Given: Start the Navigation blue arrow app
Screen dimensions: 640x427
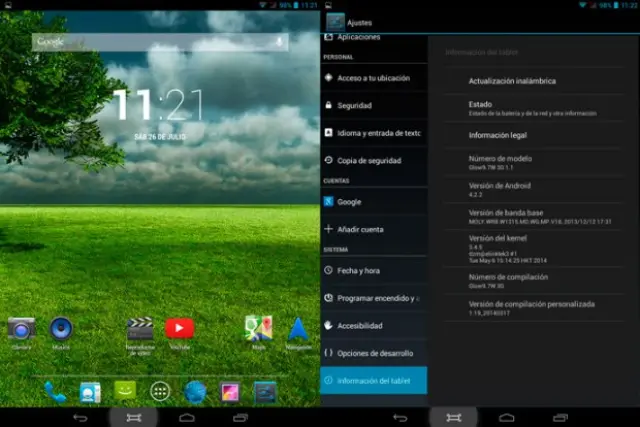Looking at the screenshot, I should [x=298, y=328].
